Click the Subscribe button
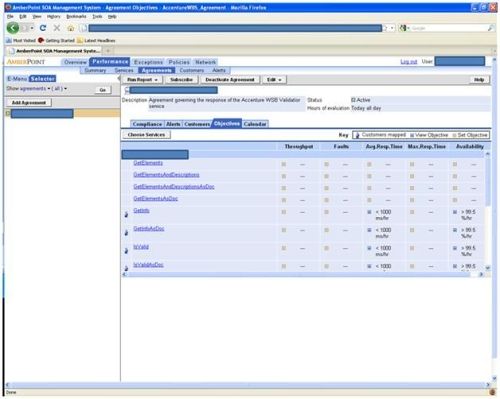Screen dimensions: 500x399 tap(181, 80)
